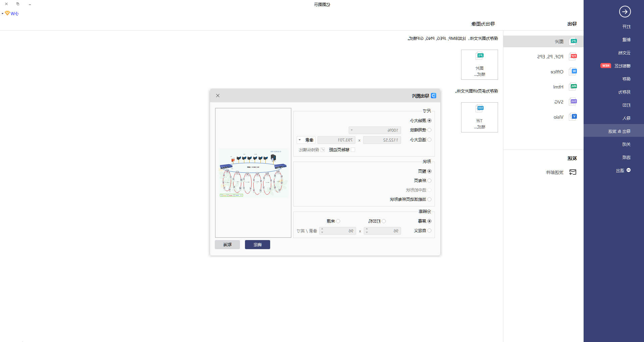Open the 模板社区 menu item

pos(622,66)
